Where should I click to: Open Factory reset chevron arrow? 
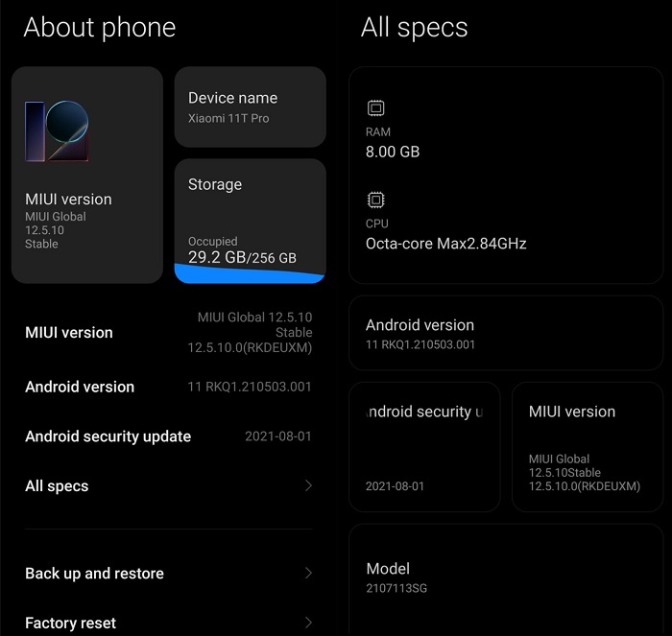[x=308, y=623]
